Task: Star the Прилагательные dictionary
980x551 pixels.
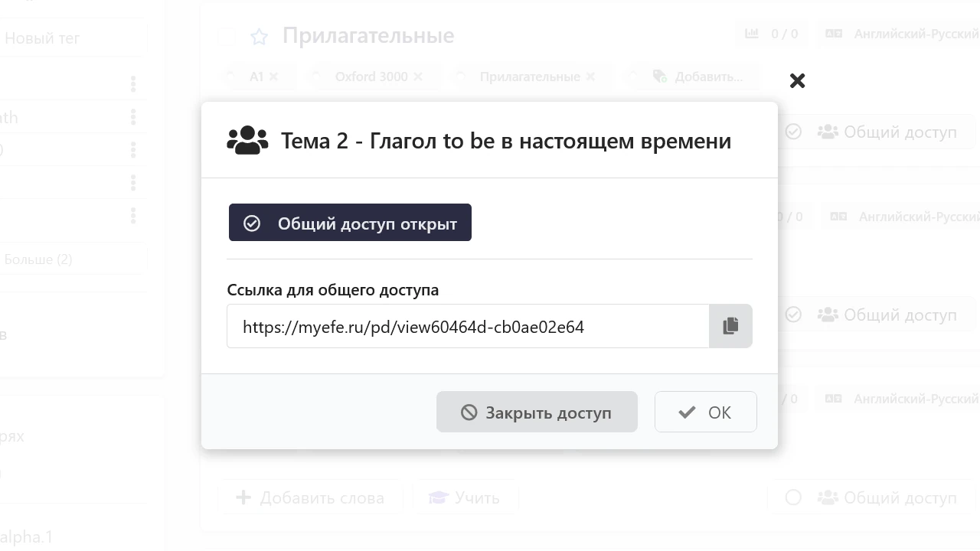Action: (x=260, y=36)
